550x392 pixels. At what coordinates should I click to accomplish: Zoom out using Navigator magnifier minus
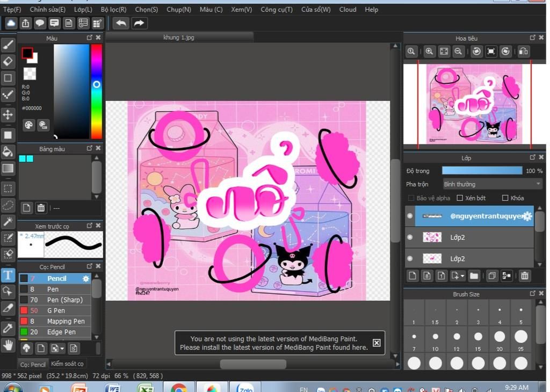point(458,52)
